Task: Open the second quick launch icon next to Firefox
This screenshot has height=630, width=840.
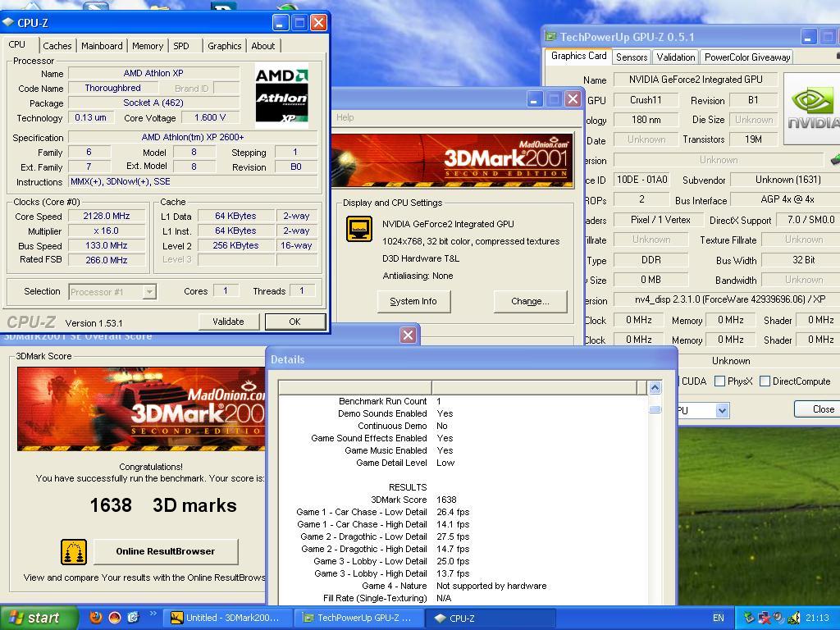Action: (x=115, y=617)
